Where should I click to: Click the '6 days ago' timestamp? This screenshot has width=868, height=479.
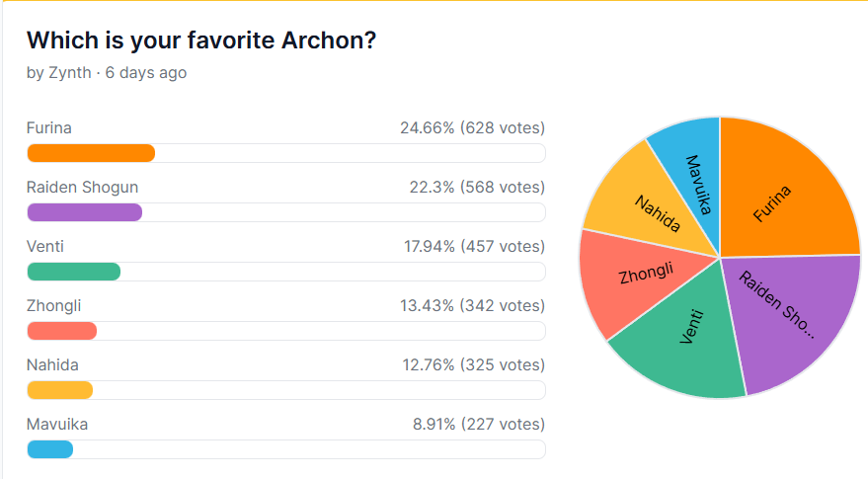(146, 72)
